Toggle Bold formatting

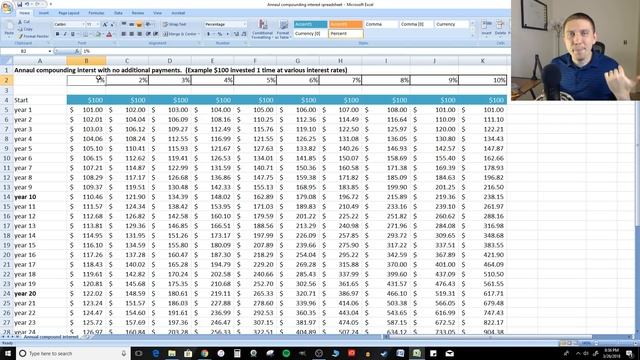coord(57,34)
